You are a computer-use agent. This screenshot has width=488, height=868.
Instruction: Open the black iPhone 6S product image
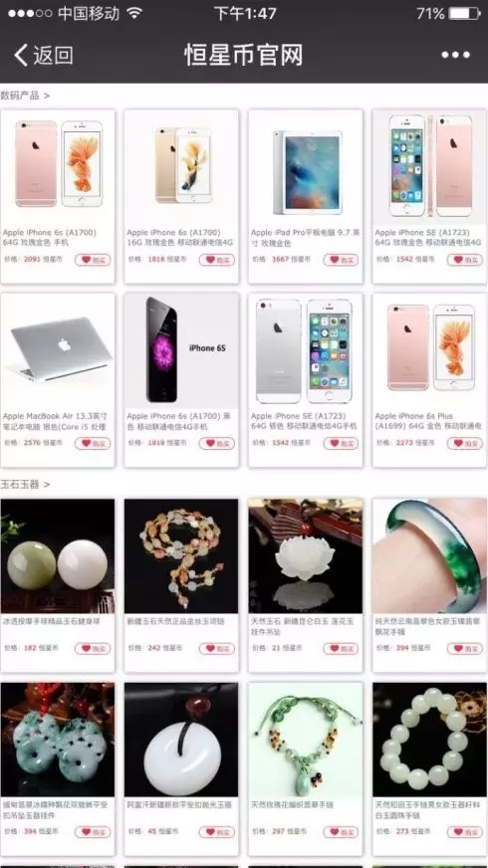(181, 350)
